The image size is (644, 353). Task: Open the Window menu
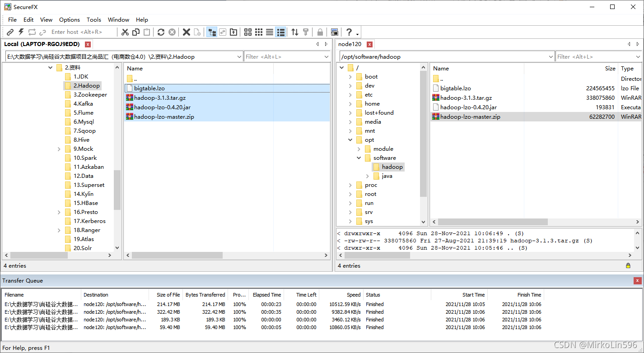118,19
